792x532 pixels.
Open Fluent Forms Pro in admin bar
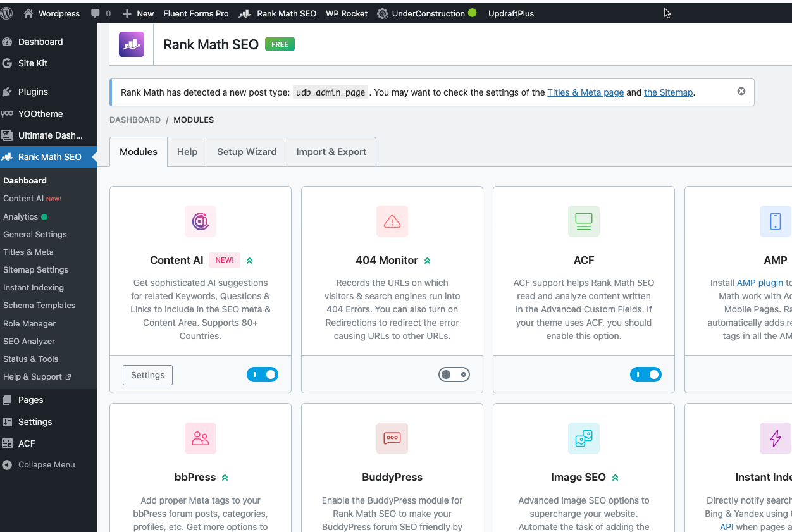tap(196, 13)
